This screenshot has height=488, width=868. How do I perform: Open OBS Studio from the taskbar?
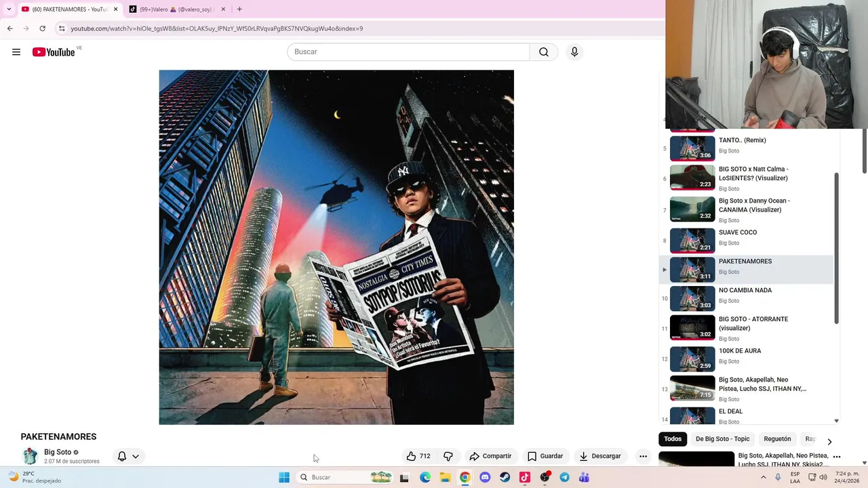coord(545,477)
